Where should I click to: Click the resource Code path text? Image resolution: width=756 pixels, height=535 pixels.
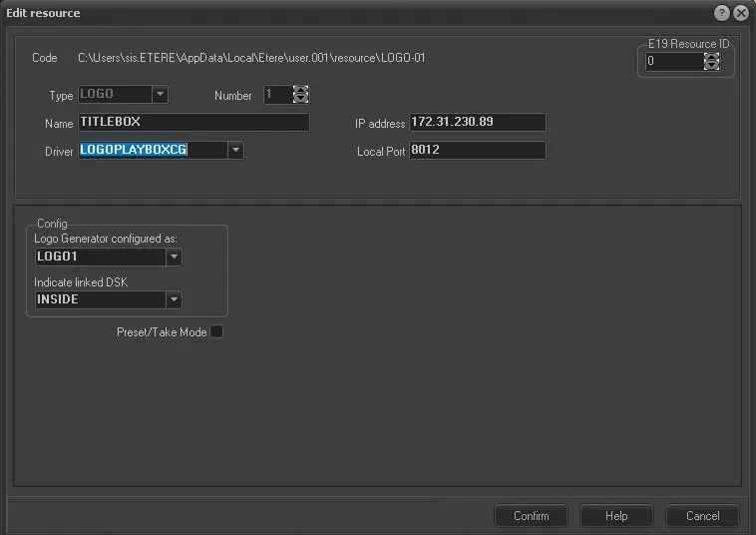[251, 58]
